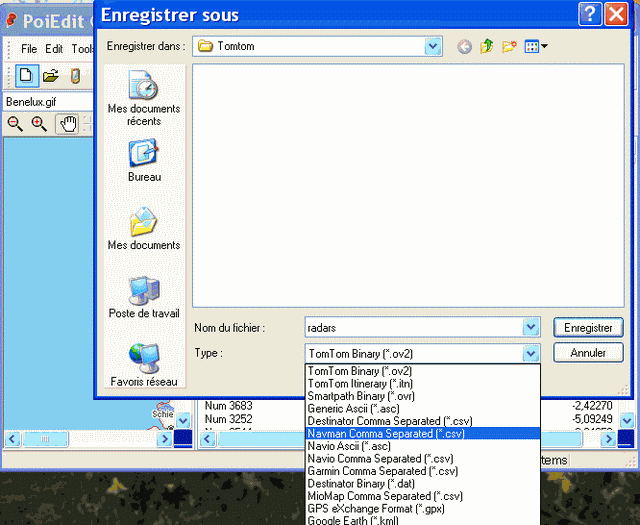Select the zoom in magnifier tool
The image size is (640, 525).
(39, 124)
